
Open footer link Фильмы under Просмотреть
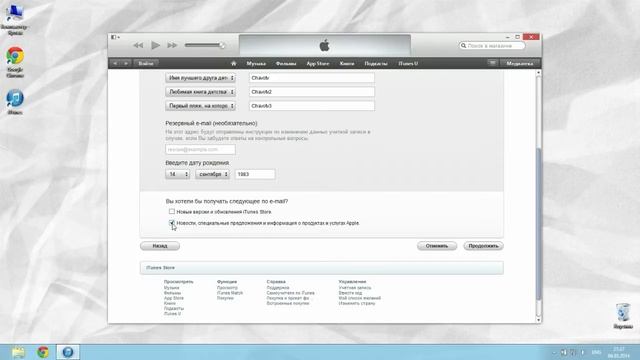(x=172, y=293)
